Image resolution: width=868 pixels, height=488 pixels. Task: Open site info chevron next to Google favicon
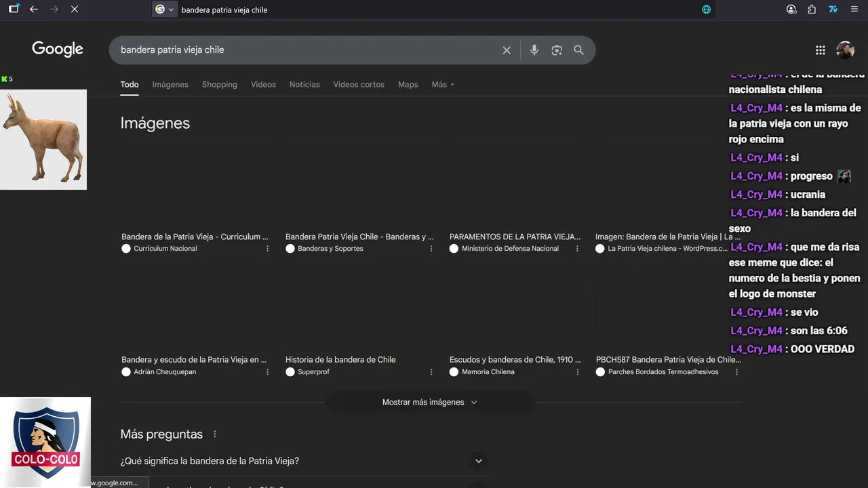[171, 9]
